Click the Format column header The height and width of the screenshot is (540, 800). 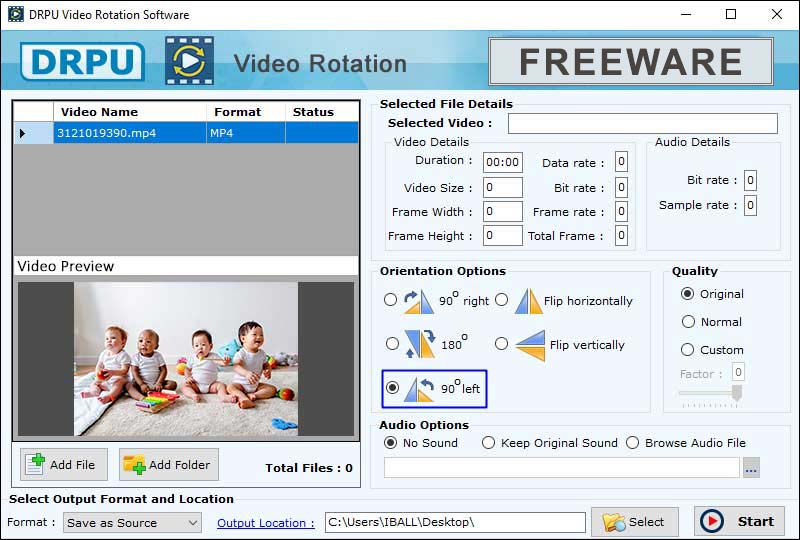245,112
